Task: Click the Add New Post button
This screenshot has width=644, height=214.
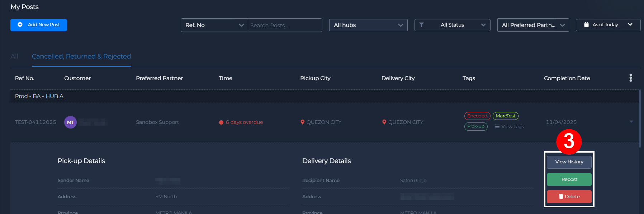Action: pos(39,25)
